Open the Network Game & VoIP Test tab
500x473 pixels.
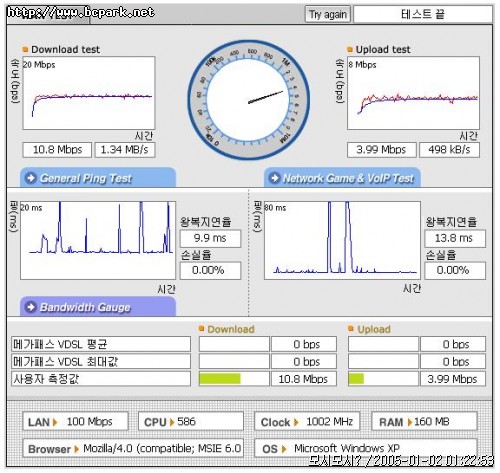(x=342, y=178)
